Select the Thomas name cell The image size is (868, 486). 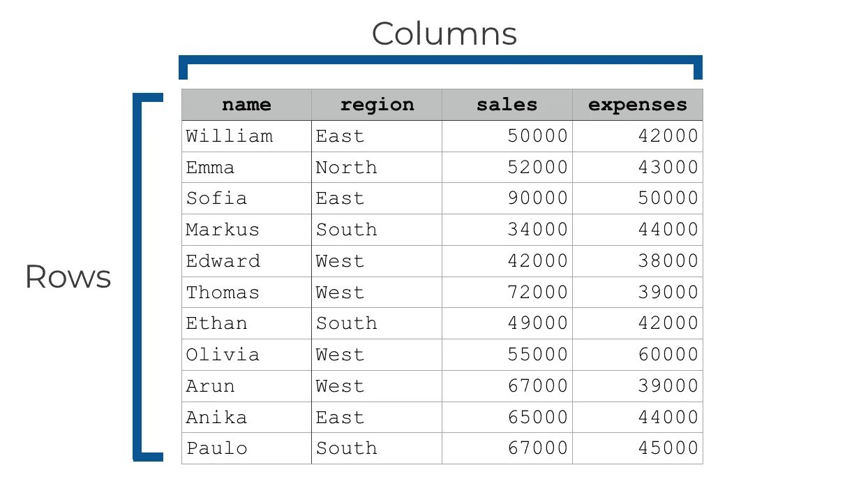tap(223, 293)
